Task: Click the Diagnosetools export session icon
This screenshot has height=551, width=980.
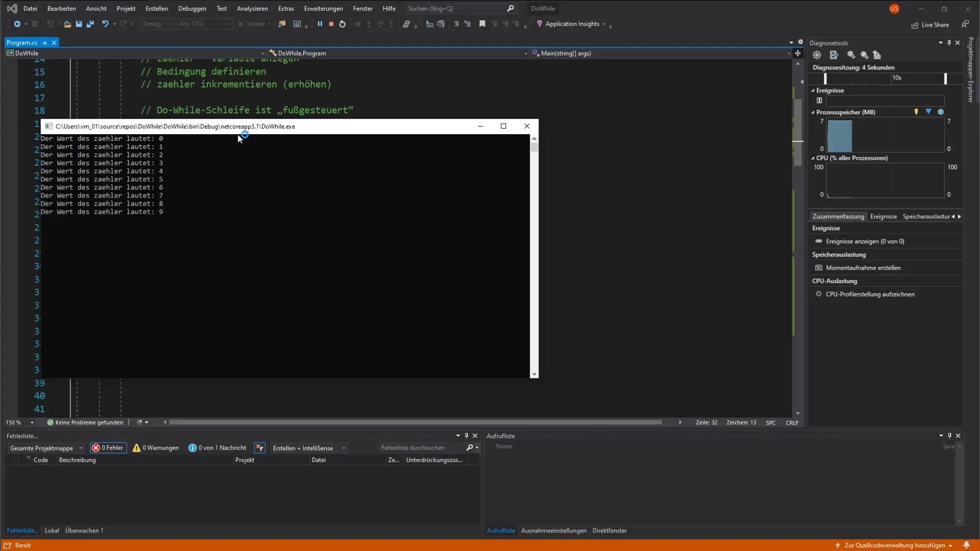Action: coord(834,55)
